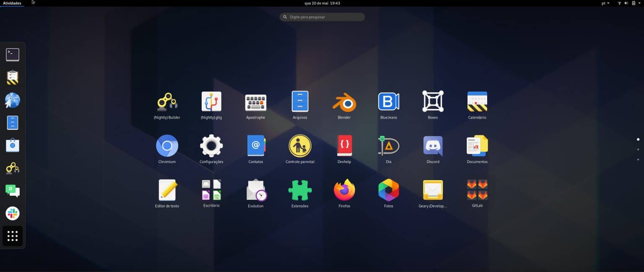Expand the system menu arrow in top bar
Image resolution: width=644 pixels, height=272 pixels.
640,3
